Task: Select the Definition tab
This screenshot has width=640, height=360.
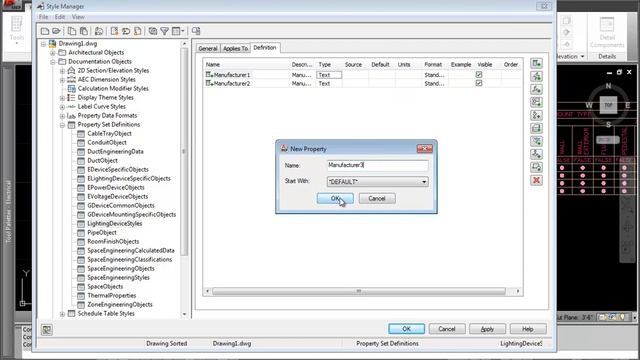Action: tap(265, 48)
